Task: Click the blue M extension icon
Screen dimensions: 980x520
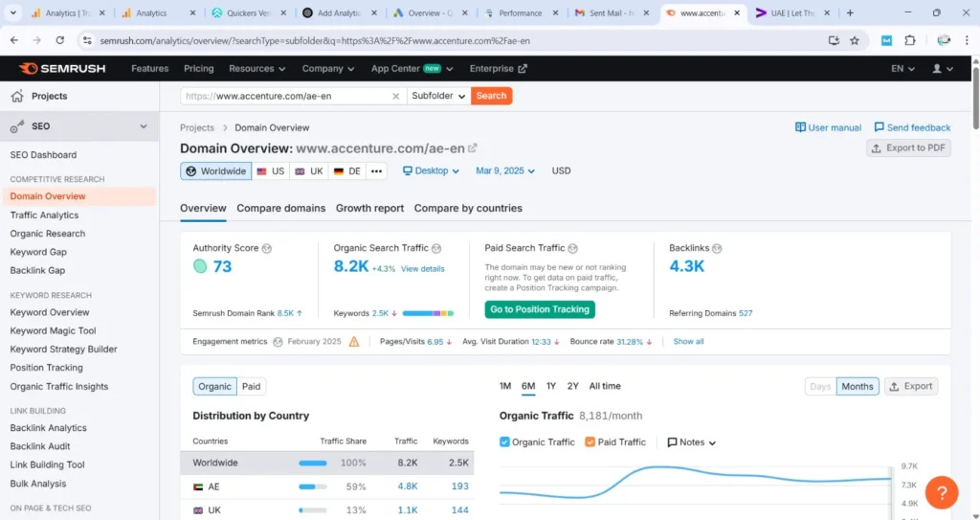Action: [886, 40]
